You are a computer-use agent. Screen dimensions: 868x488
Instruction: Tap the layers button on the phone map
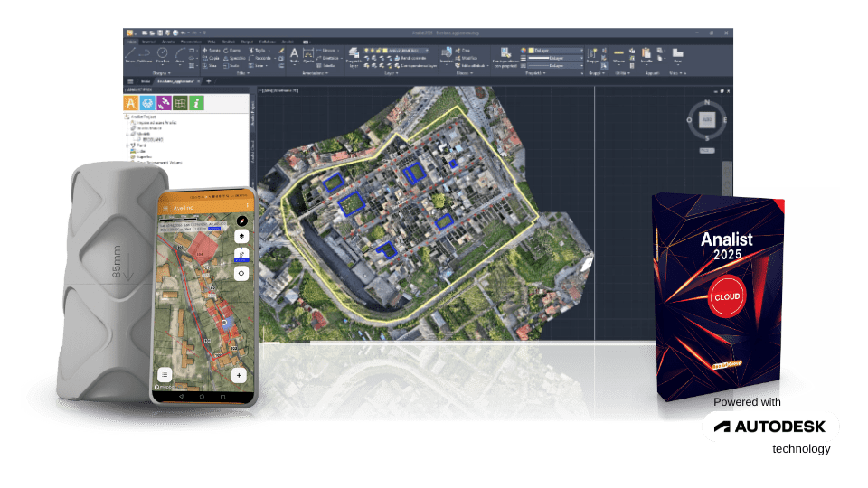click(241, 237)
